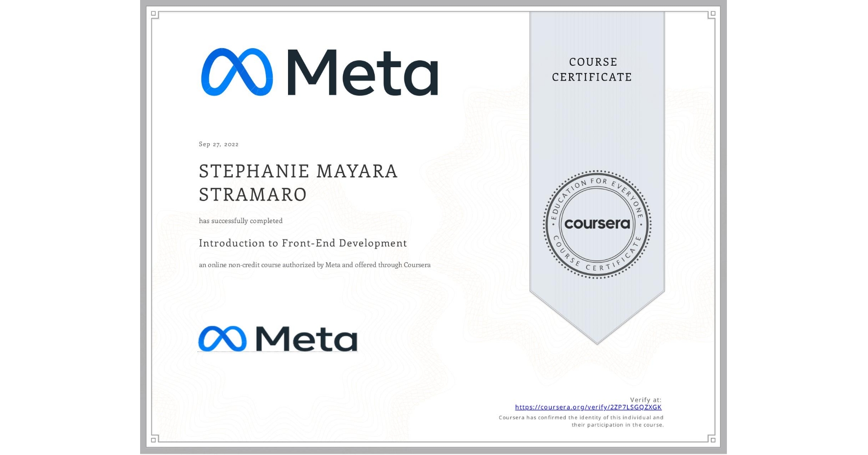
Task: Click the 'Verify at:' label text
Action: (x=646, y=399)
